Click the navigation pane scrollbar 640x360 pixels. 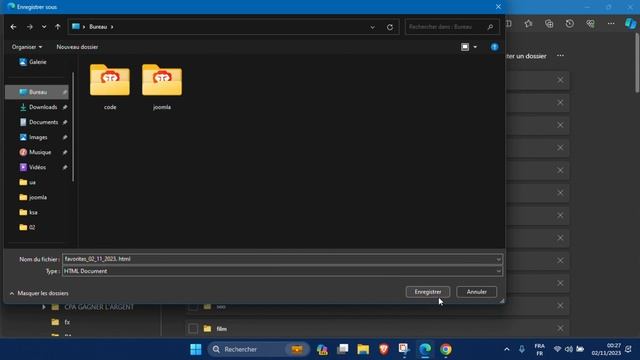73,127
